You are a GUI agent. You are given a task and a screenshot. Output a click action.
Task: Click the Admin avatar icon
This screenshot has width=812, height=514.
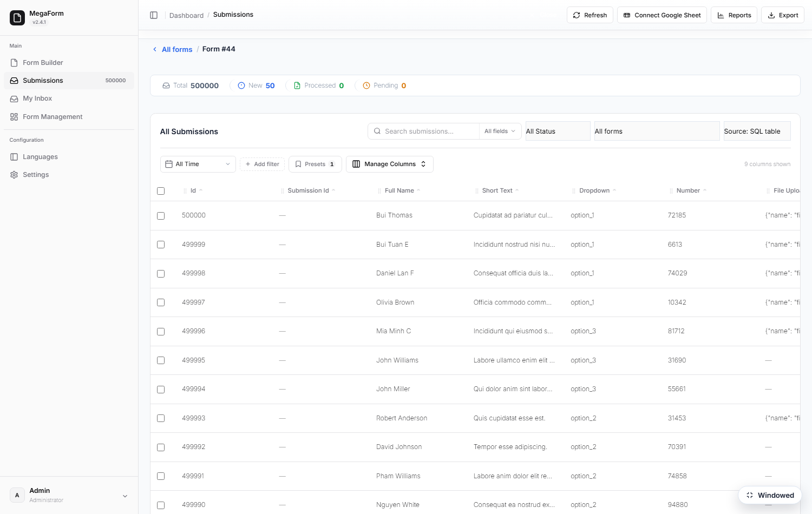pyautogui.click(x=17, y=495)
